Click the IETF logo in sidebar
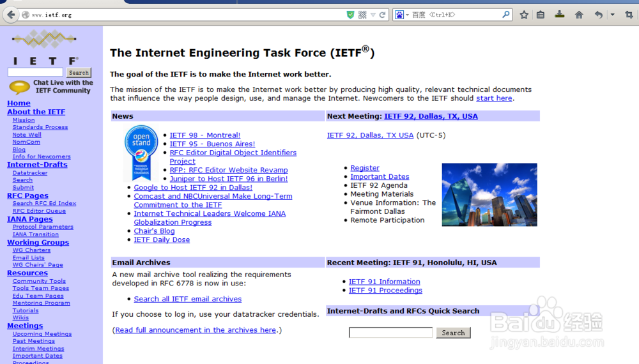 coord(44,48)
